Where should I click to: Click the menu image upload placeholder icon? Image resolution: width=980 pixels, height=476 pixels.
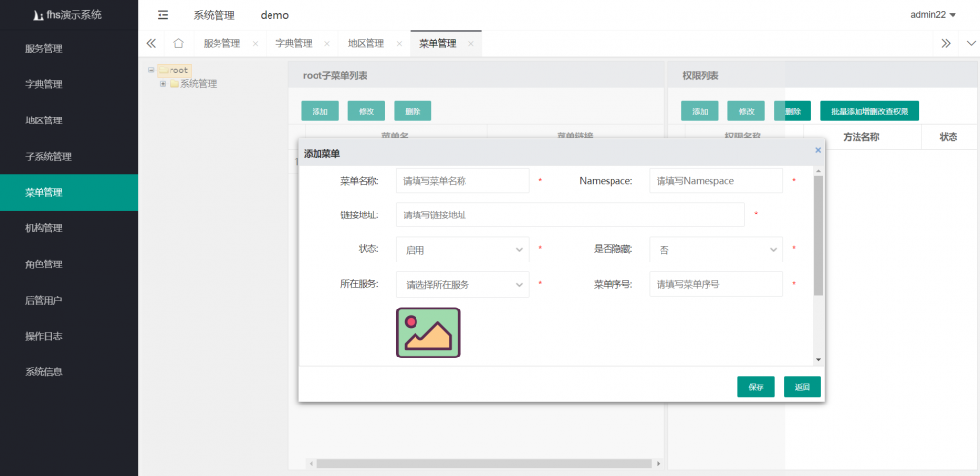[x=428, y=332]
